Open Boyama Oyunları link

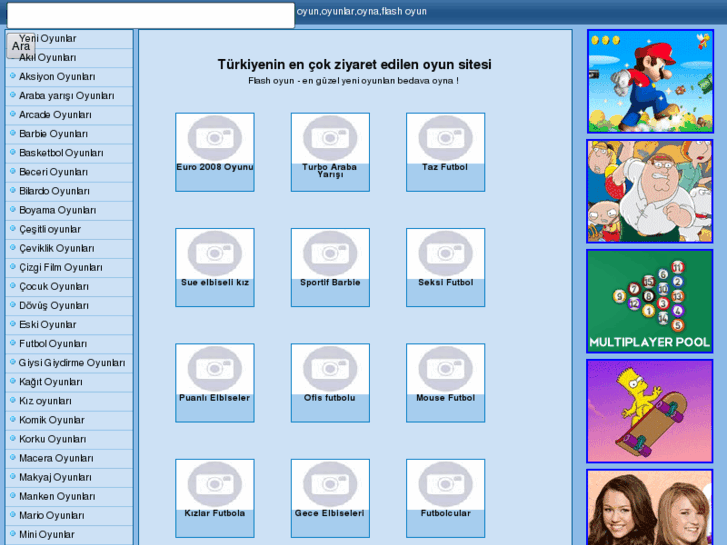click(x=57, y=210)
